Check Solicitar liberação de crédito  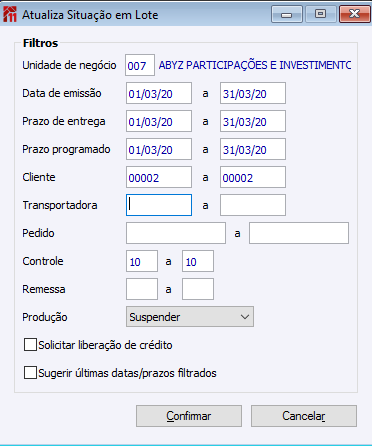coord(30,345)
